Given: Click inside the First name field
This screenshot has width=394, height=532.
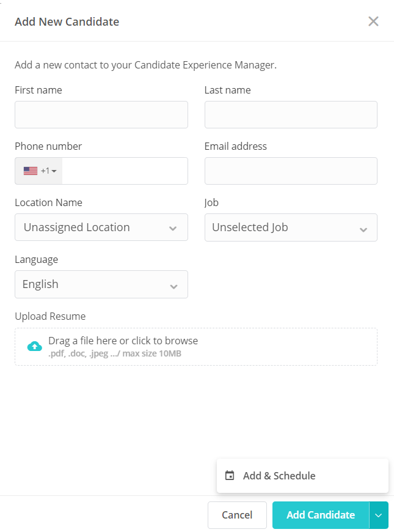Looking at the screenshot, I should pos(101,114).
